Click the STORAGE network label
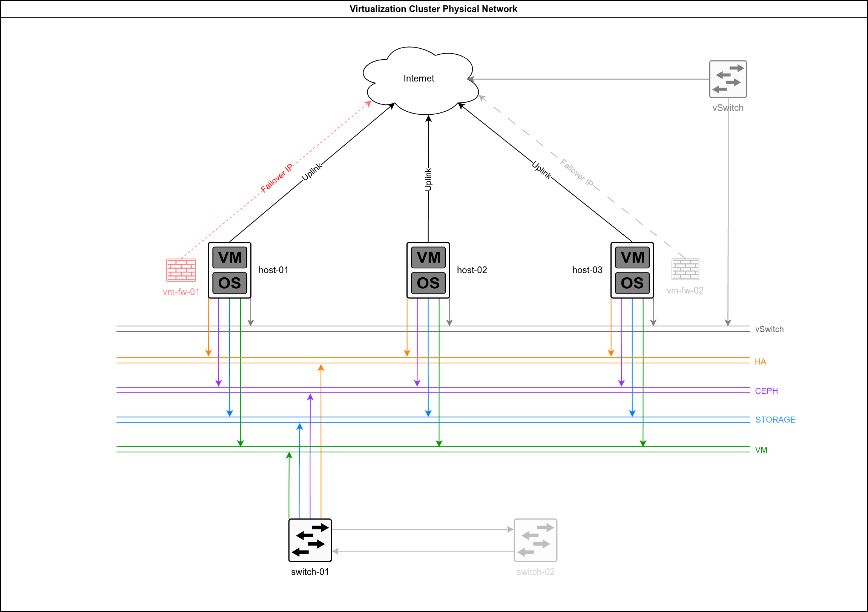The height and width of the screenshot is (612, 868). click(x=776, y=420)
